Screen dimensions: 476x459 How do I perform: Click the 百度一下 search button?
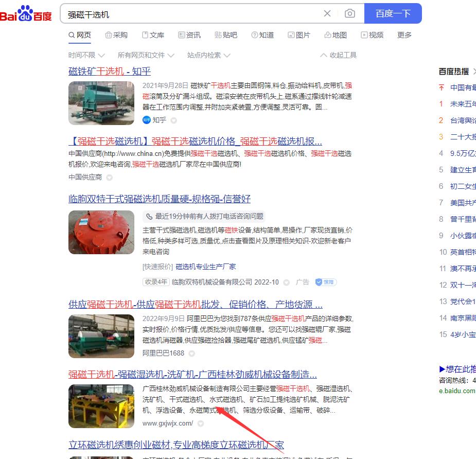click(x=393, y=13)
